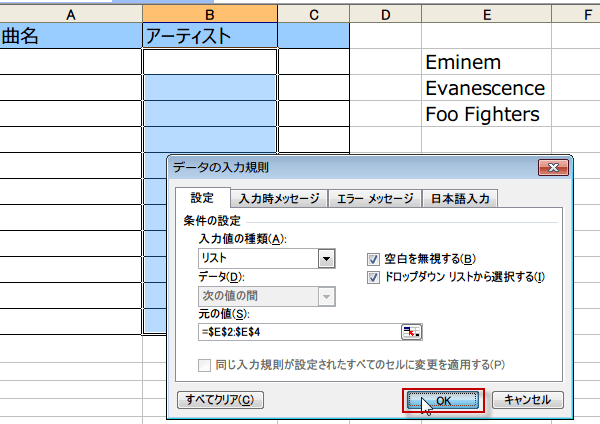Select column B header
Image resolution: width=600 pixels, height=424 pixels.
click(x=210, y=13)
